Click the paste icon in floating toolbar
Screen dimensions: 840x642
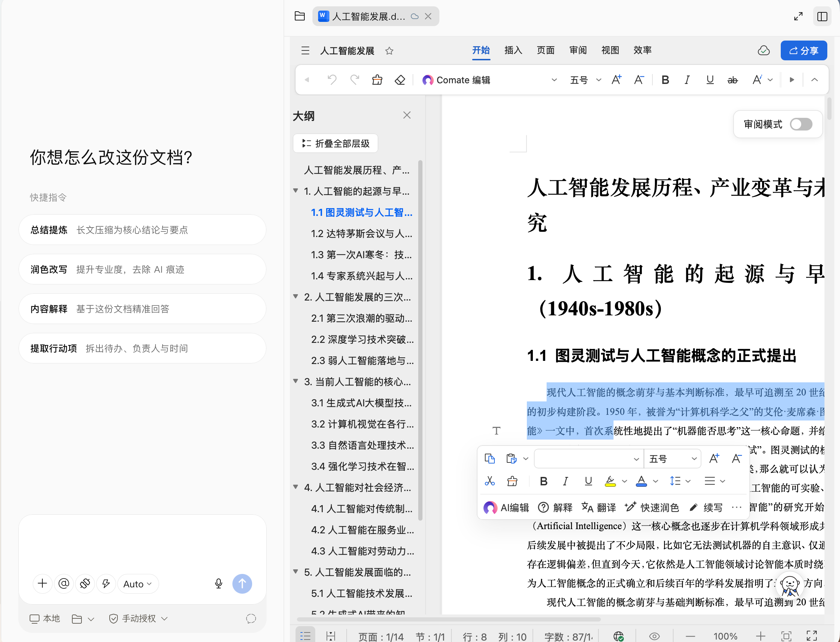(511, 459)
